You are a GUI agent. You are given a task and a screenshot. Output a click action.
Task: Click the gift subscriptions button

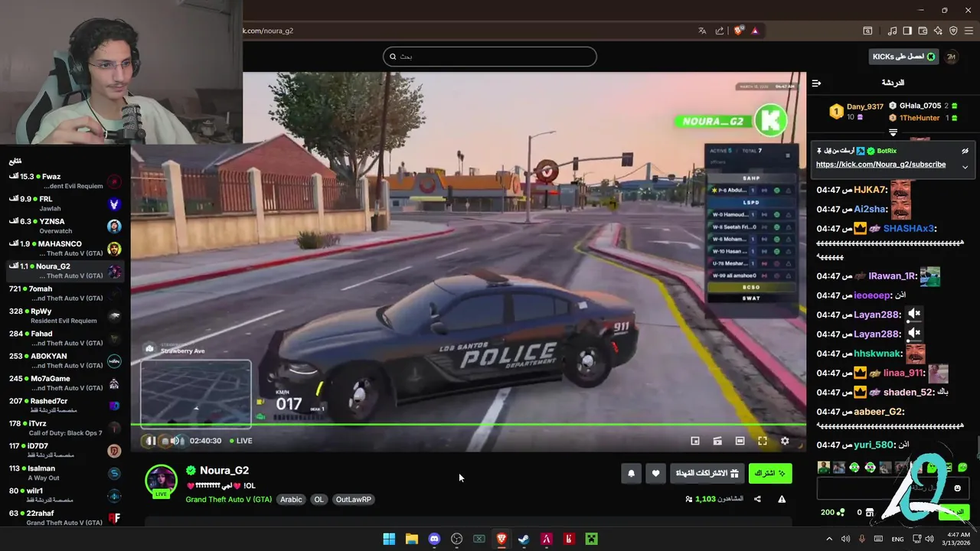coord(707,474)
